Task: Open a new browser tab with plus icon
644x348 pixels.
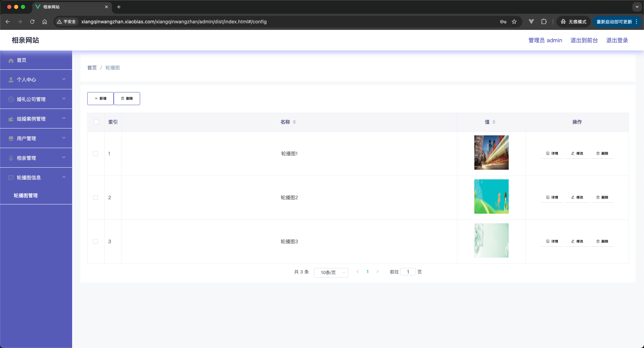Action: [119, 7]
